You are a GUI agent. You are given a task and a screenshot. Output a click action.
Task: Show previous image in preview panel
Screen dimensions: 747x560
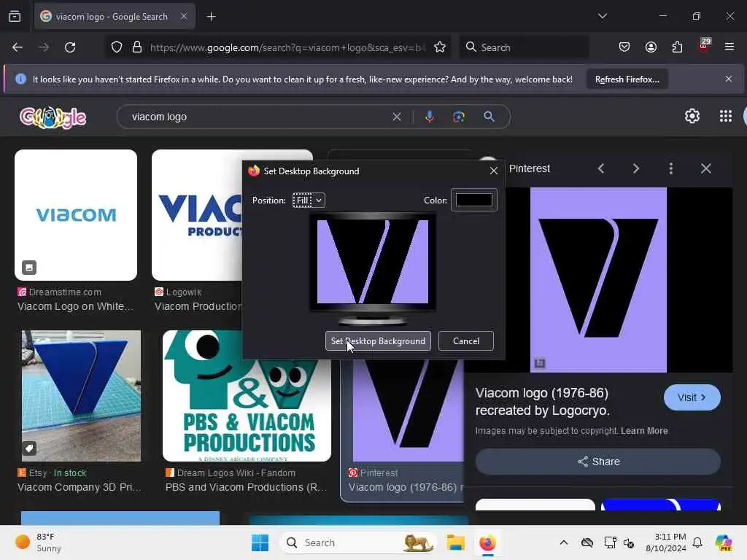tap(601, 168)
